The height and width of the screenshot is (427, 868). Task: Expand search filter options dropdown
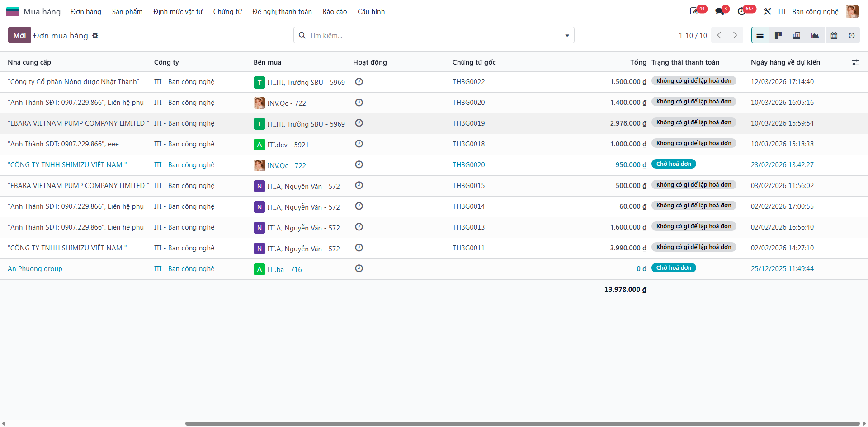[567, 35]
